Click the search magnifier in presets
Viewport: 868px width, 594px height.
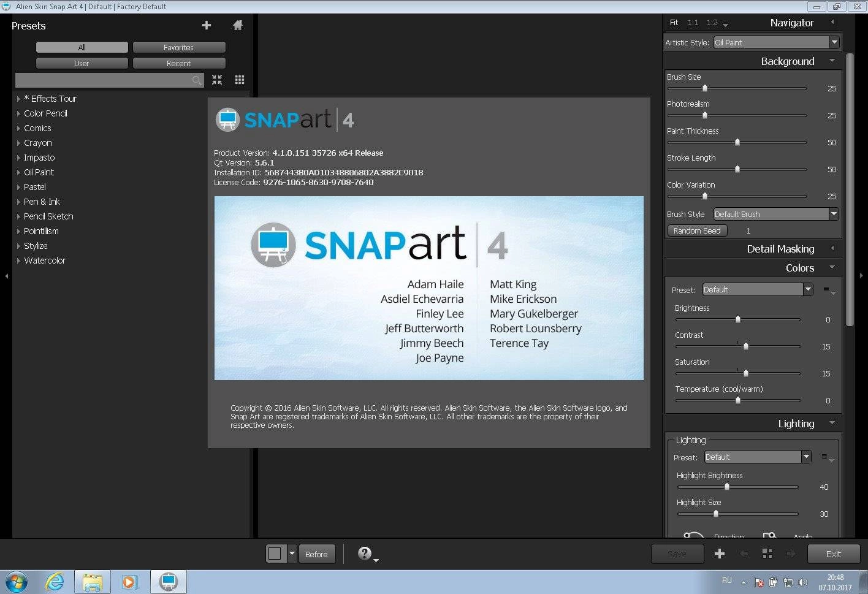[x=197, y=80]
